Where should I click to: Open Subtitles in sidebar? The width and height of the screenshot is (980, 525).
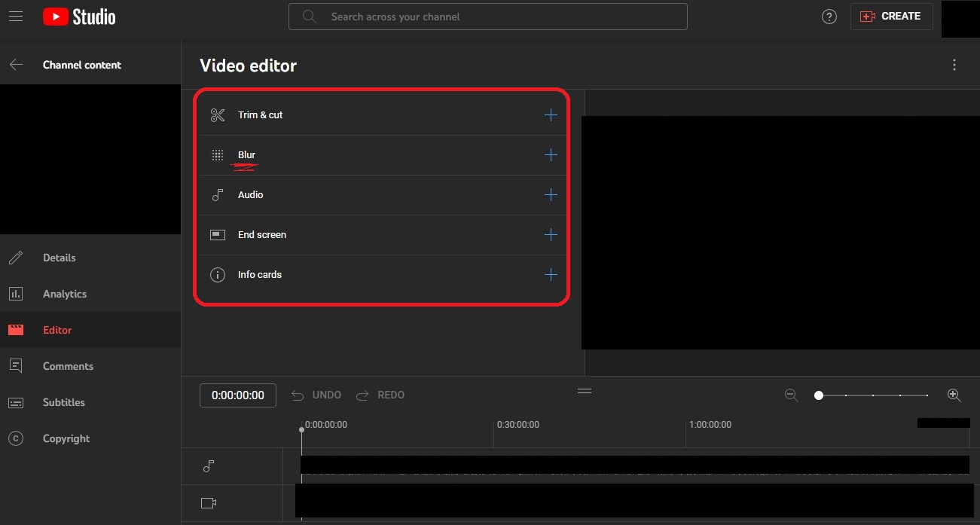[90, 402]
